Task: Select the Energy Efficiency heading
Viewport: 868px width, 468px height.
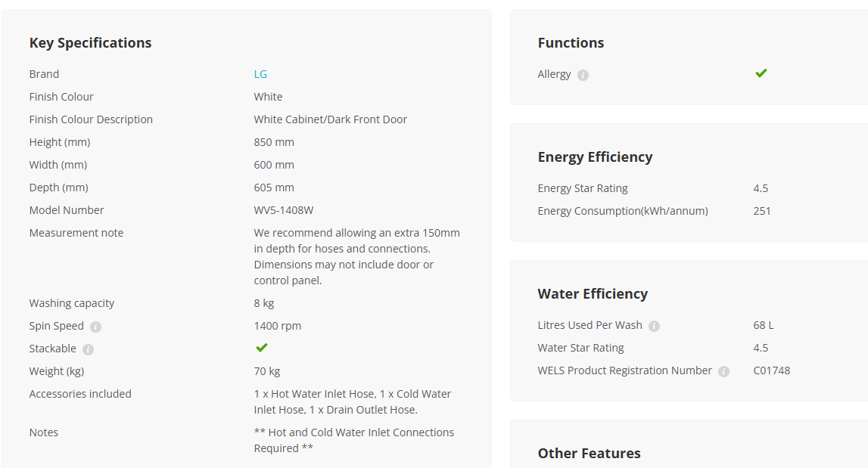Action: click(595, 157)
